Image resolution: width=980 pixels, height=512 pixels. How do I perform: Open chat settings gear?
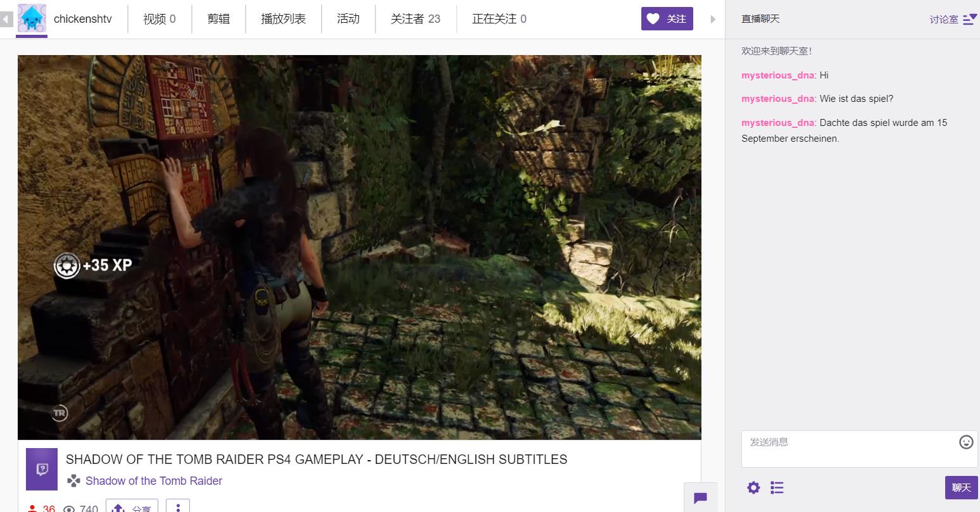click(x=753, y=487)
